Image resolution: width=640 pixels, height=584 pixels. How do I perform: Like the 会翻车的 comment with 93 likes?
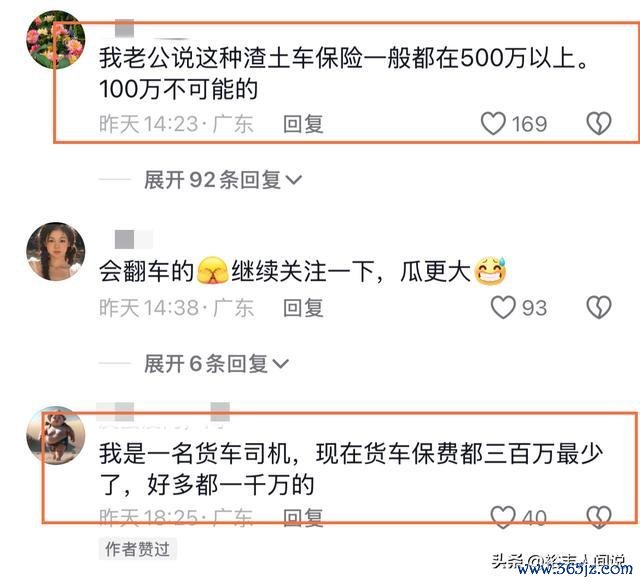pyautogui.click(x=503, y=307)
